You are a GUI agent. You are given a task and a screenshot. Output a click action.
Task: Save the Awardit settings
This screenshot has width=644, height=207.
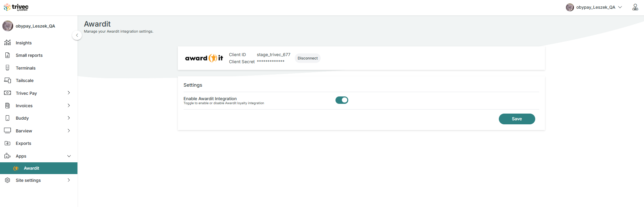517,119
